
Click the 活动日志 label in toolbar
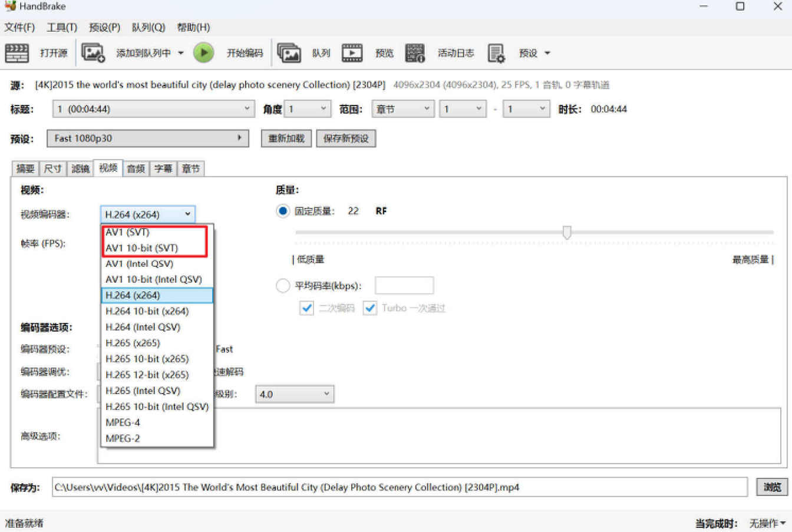coord(456,53)
